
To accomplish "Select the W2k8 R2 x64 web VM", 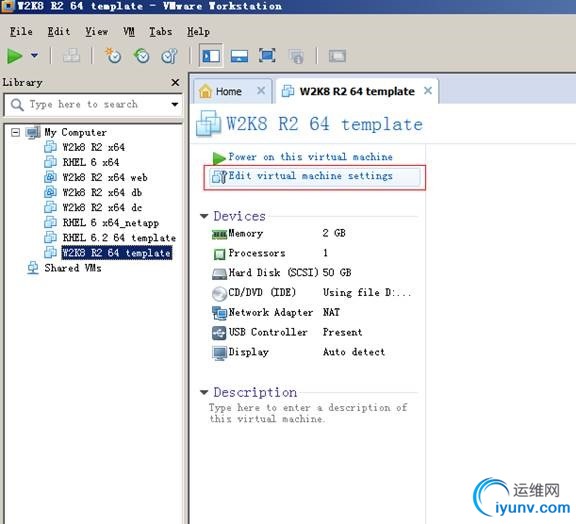I will point(105,177).
